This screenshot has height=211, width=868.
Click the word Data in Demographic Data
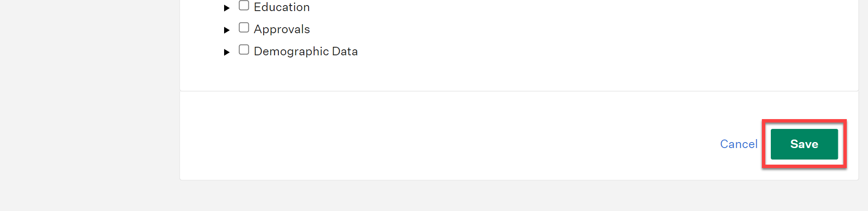pyautogui.click(x=345, y=51)
